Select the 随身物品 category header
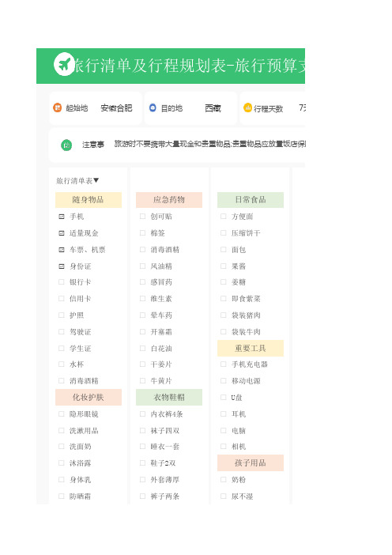The height and width of the screenshot is (555, 392). pos(89,200)
